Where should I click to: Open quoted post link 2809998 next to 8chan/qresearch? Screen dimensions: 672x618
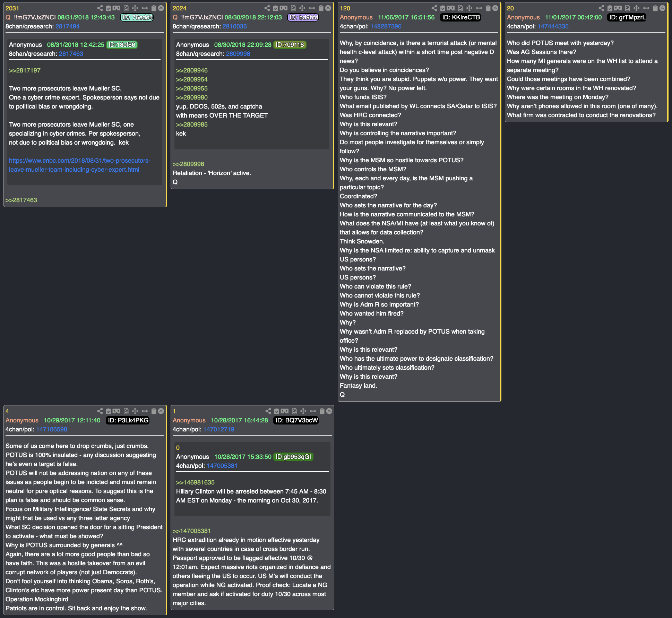click(238, 54)
